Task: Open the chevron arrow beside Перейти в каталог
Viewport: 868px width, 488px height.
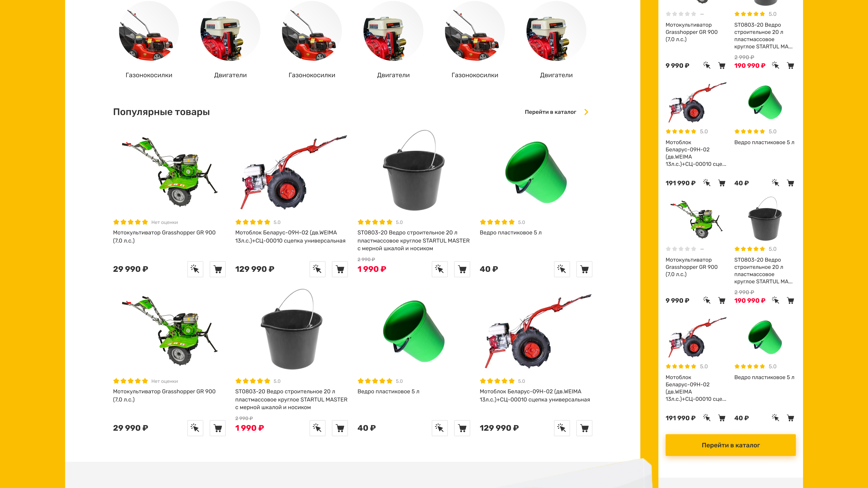Action: point(586,112)
